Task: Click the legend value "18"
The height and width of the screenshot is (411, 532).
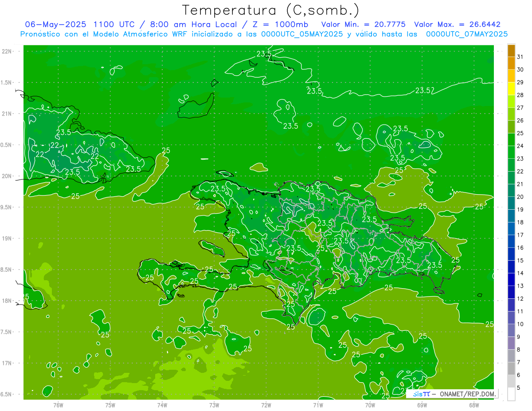Action: (520, 222)
